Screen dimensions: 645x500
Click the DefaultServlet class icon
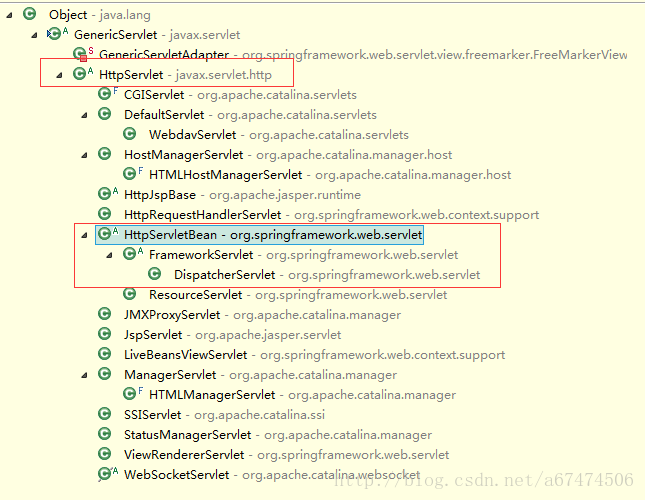tap(104, 114)
